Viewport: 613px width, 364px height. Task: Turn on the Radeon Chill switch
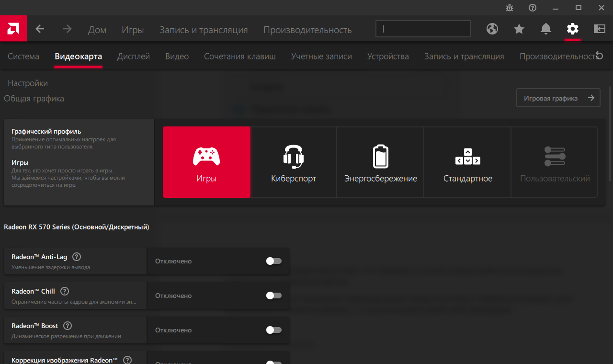pyautogui.click(x=273, y=296)
